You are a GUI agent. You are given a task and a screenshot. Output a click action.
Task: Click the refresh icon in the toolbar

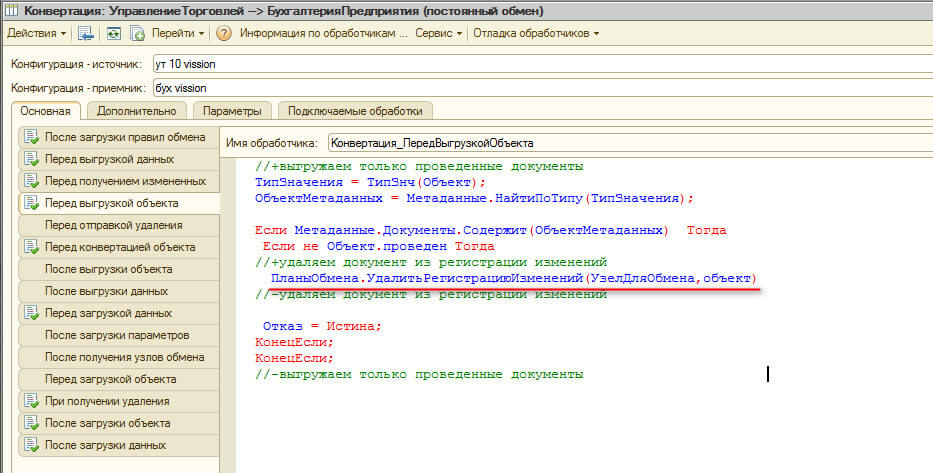click(113, 33)
